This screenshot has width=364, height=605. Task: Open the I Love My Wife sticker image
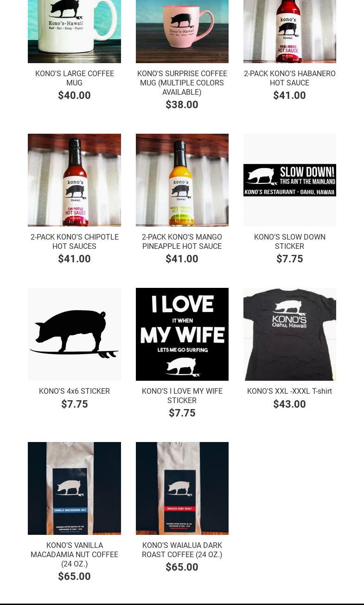[182, 334]
